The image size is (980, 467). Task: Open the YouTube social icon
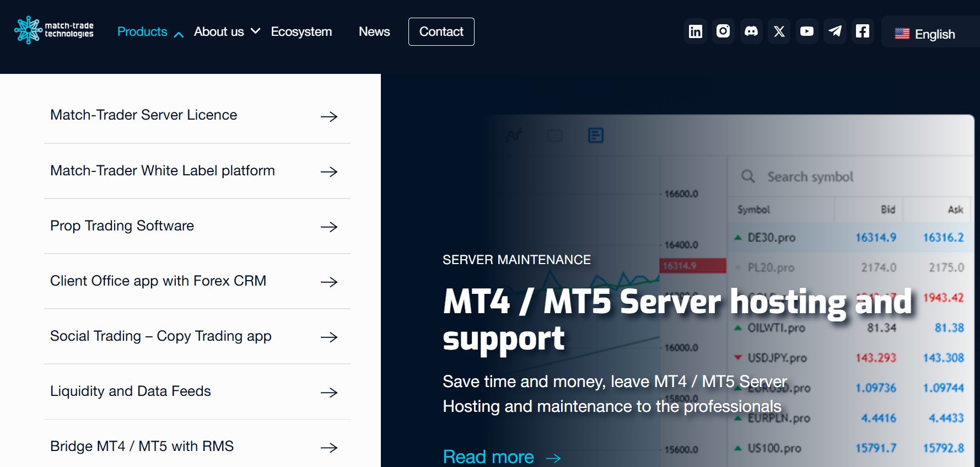[807, 31]
